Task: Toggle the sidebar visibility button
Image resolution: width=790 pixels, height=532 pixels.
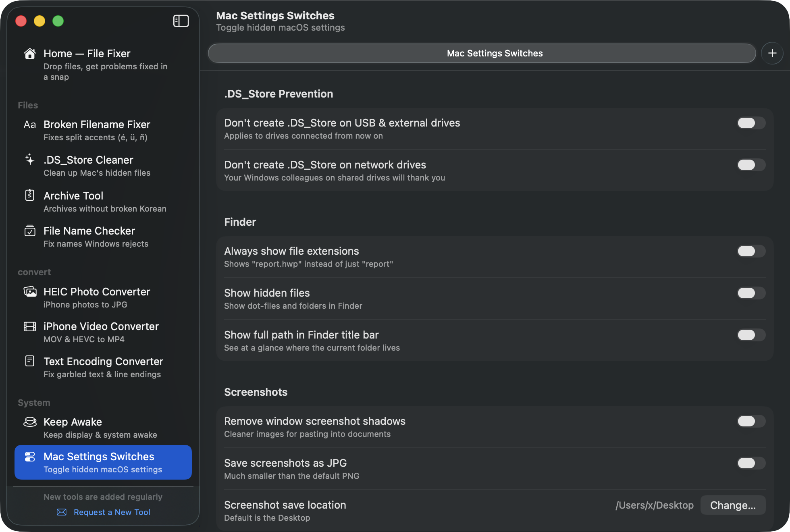Action: [x=181, y=21]
